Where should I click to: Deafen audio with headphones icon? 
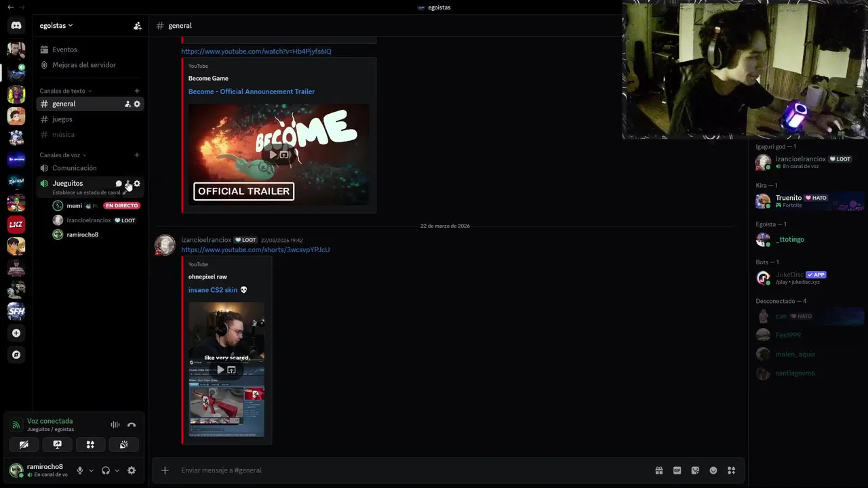click(x=106, y=470)
